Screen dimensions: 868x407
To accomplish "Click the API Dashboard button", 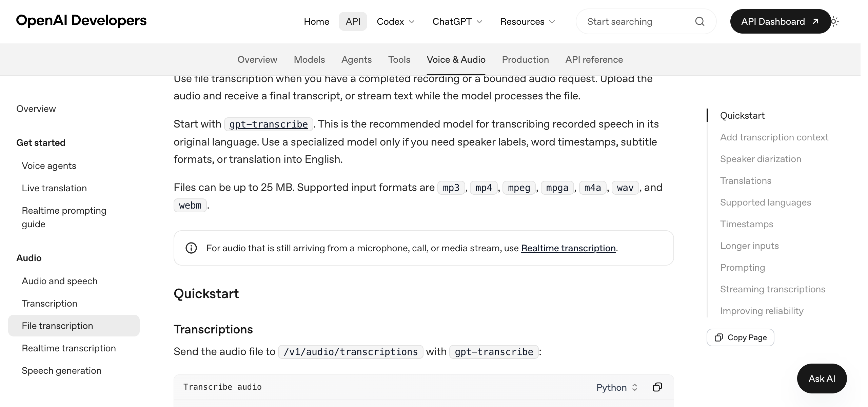I will (x=781, y=21).
